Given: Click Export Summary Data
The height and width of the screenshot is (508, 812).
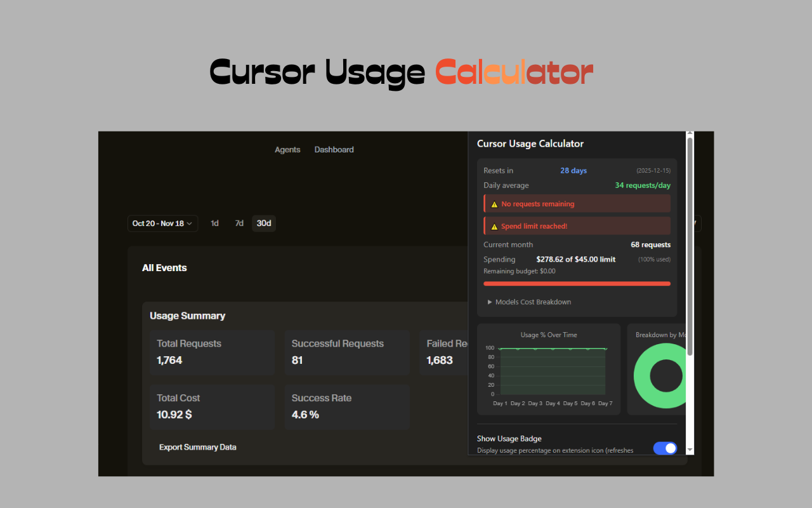Looking at the screenshot, I should coord(197,447).
